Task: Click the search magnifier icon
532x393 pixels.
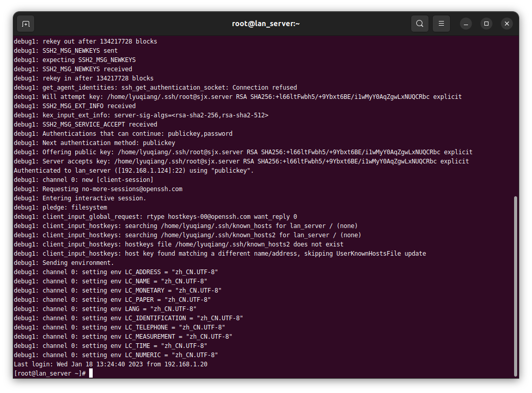Action: pyautogui.click(x=419, y=24)
